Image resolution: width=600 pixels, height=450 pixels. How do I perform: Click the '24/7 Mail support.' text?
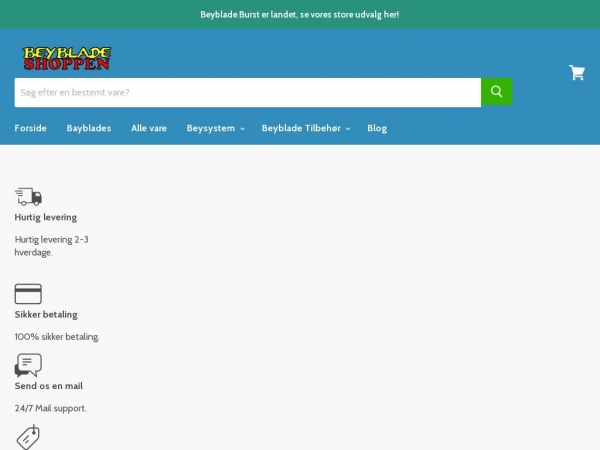(x=51, y=408)
